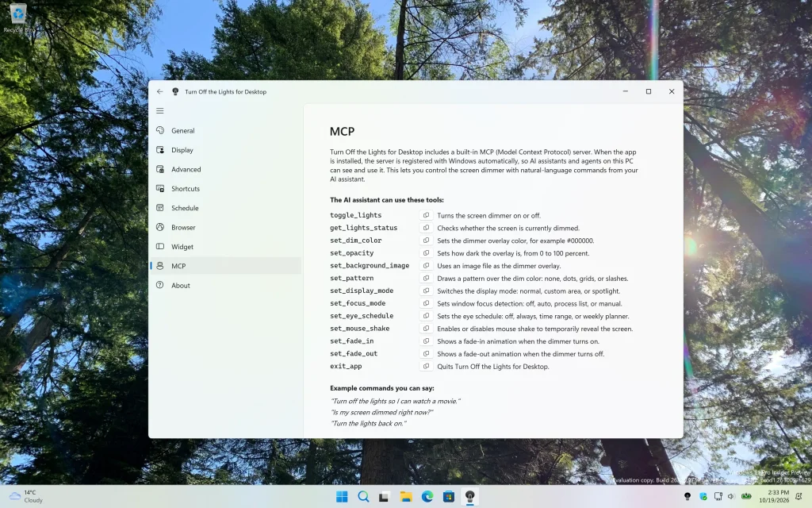Open the About page
Image resolution: width=812 pixels, height=508 pixels.
pos(226,286)
